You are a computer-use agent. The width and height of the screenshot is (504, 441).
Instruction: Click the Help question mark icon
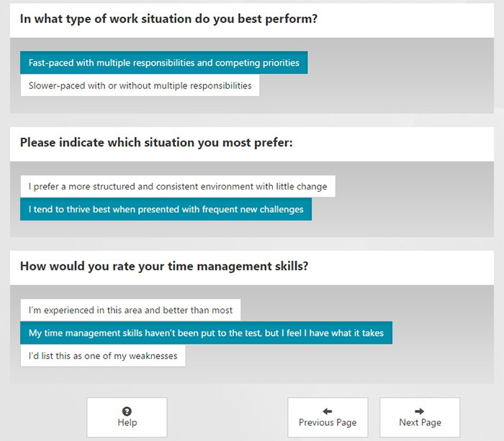127,411
